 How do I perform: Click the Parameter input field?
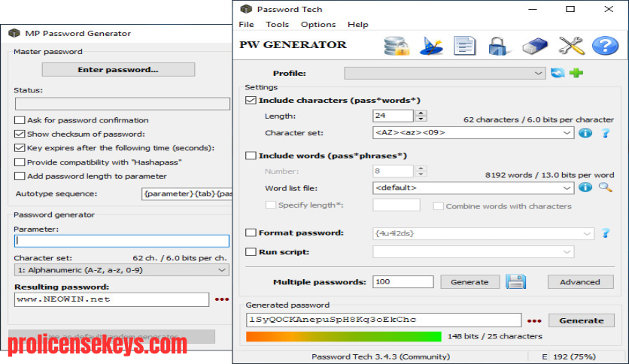122,241
